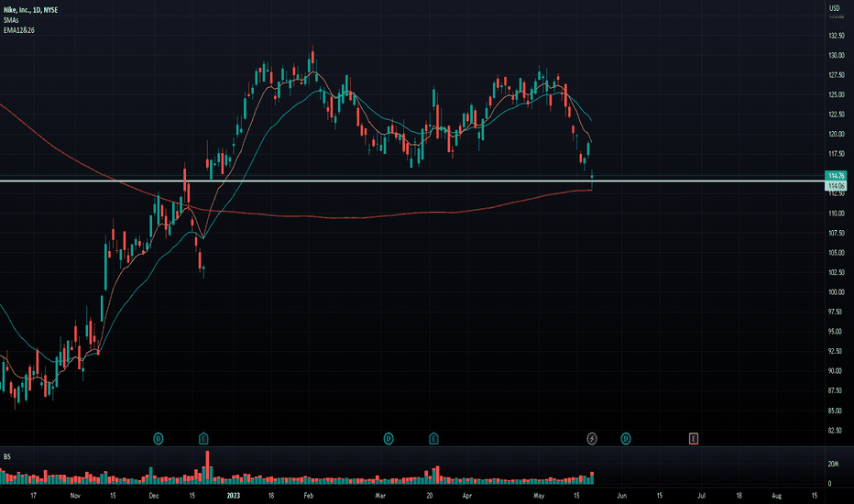854x504 pixels.
Task: Click the 132.50 price axis label
Action: tap(836, 36)
